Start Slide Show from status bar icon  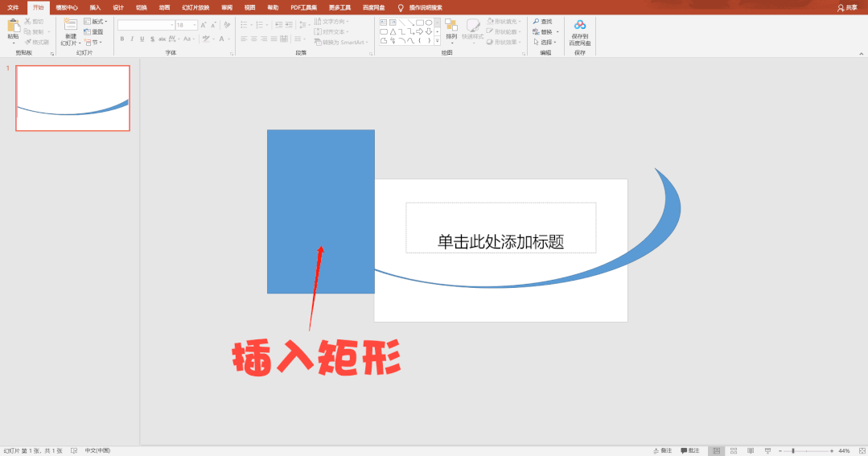coord(767,451)
